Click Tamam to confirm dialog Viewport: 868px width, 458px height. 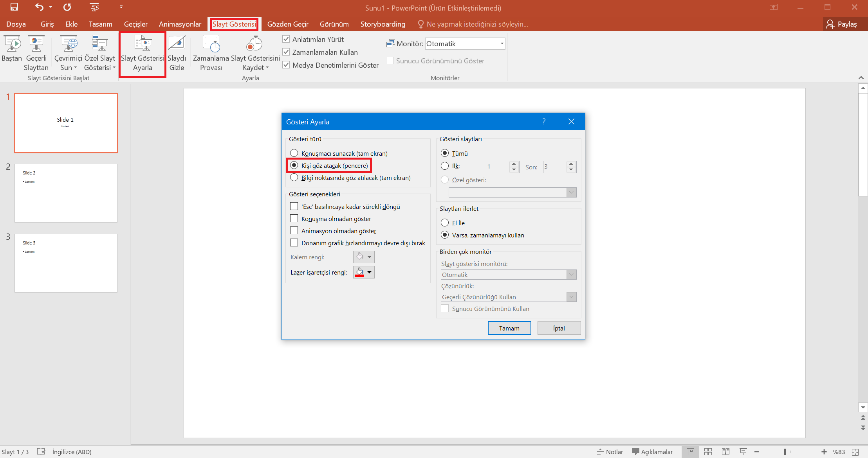(509, 328)
